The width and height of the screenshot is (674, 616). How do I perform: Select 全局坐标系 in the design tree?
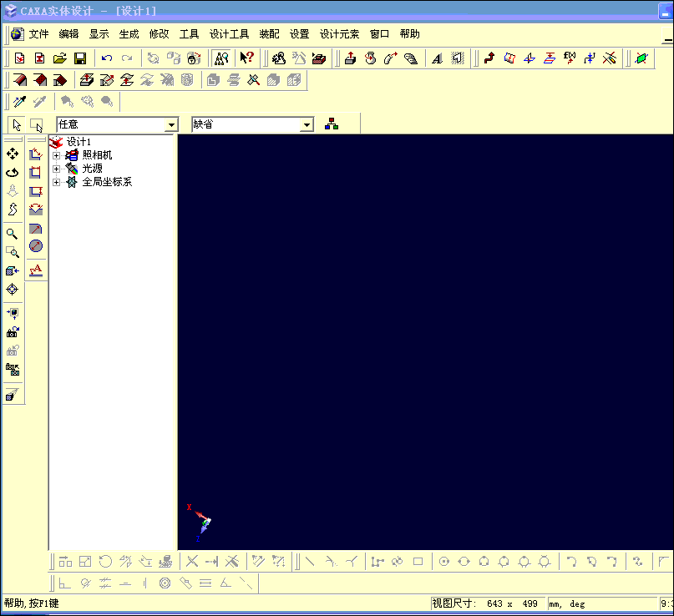coord(107,182)
